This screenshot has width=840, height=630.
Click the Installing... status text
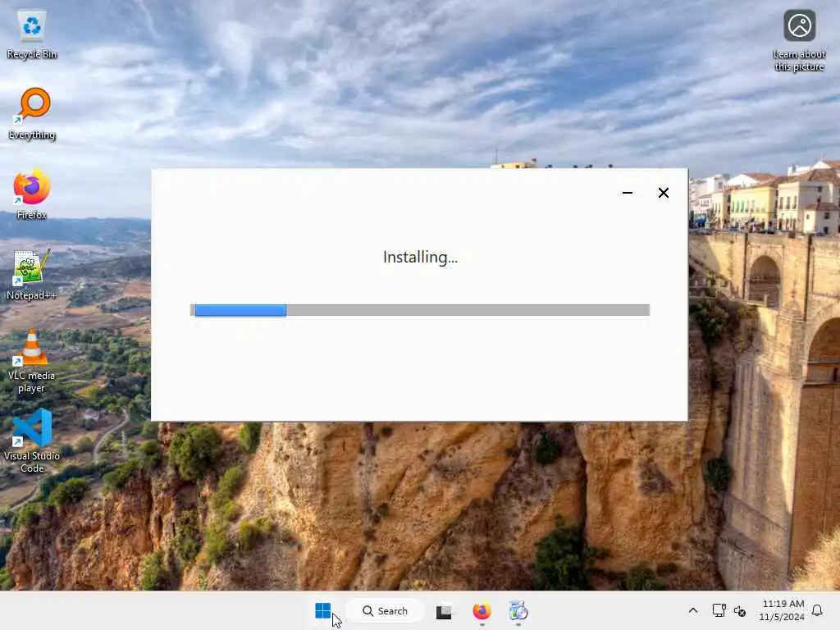click(420, 258)
